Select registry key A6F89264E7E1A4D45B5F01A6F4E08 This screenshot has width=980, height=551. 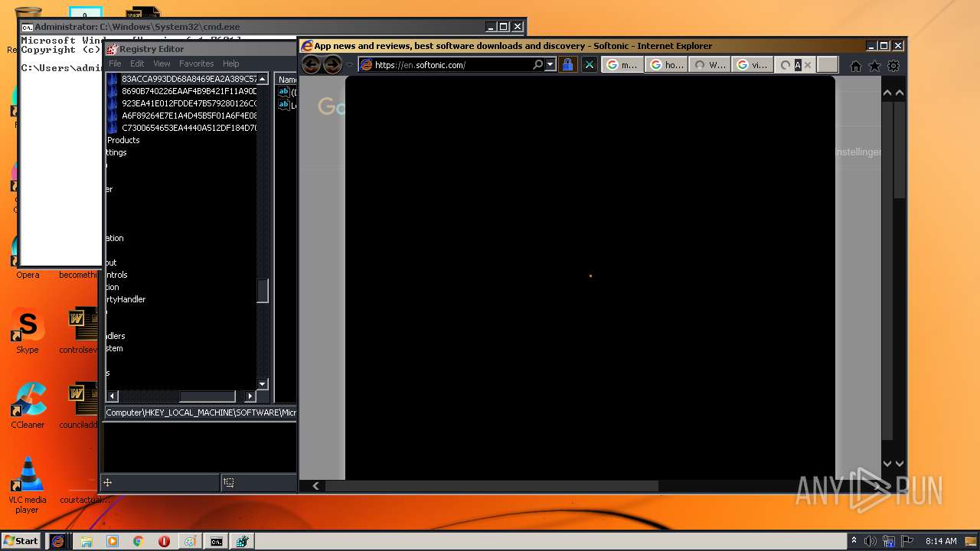pyautogui.click(x=189, y=116)
